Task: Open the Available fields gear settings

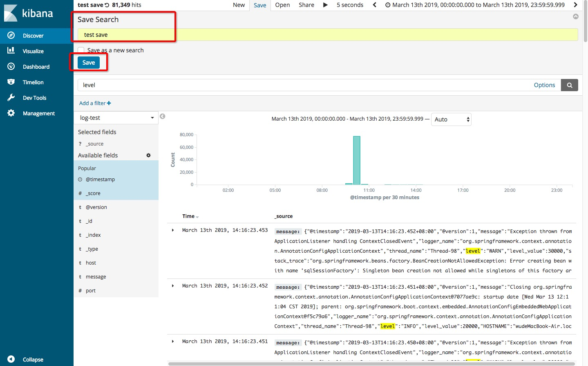Action: click(148, 155)
